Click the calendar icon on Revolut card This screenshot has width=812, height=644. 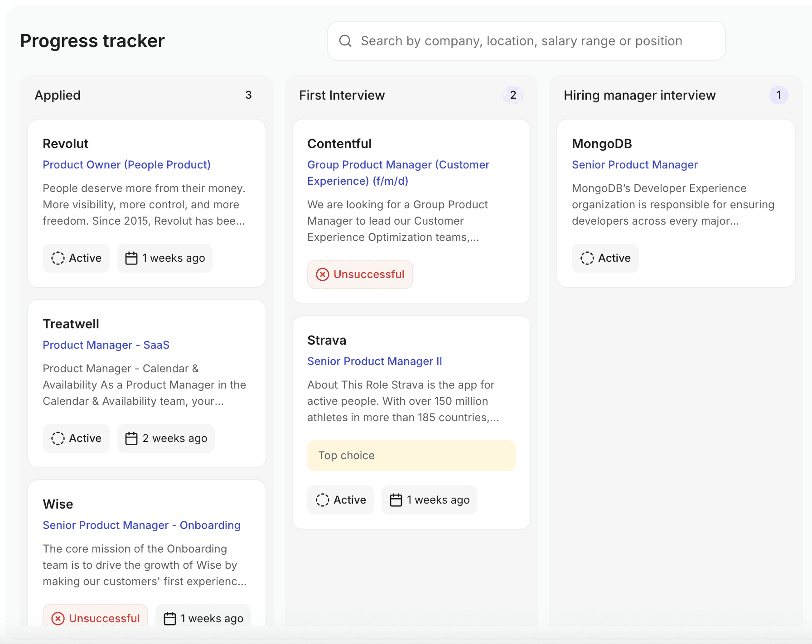click(131, 258)
